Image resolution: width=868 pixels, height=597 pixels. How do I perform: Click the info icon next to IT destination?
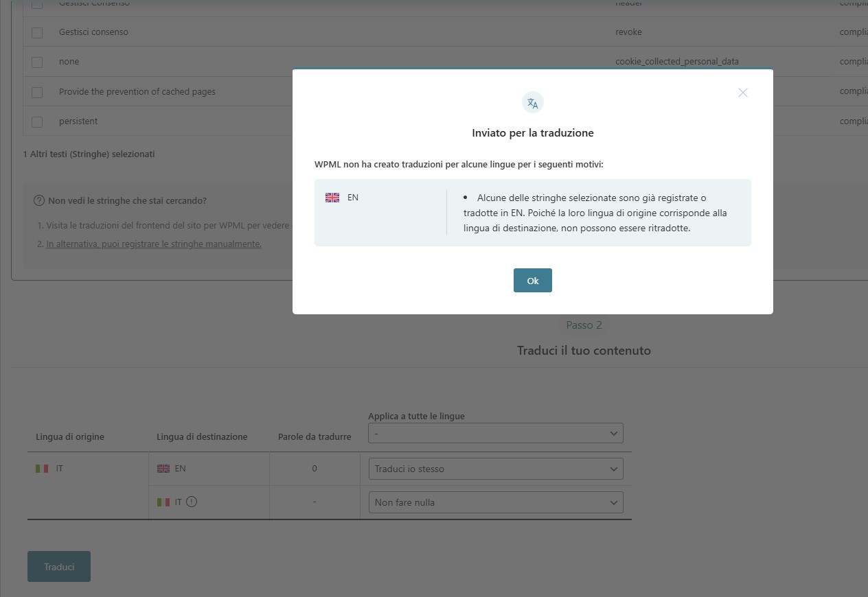click(x=192, y=502)
